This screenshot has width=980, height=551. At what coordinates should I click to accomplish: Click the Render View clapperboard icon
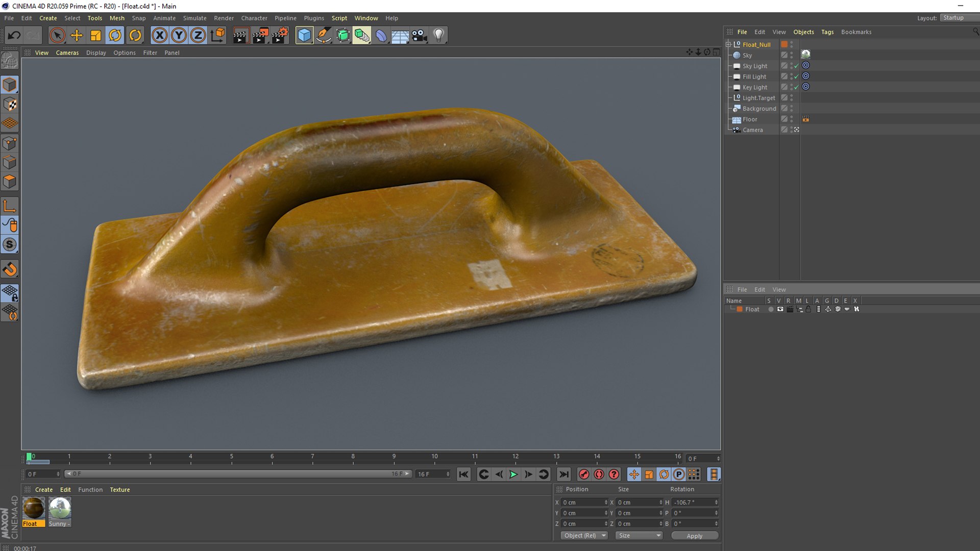pos(240,35)
